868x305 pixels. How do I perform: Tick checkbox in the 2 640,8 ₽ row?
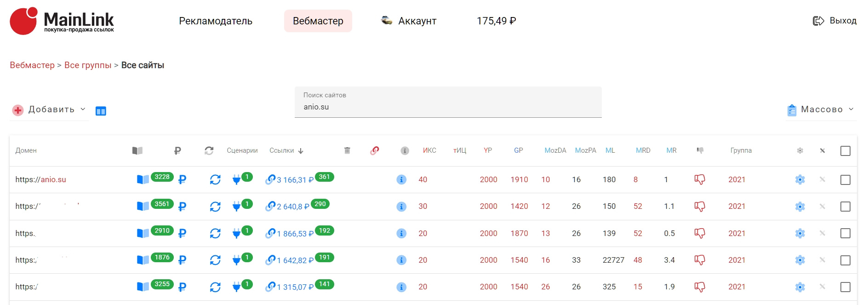(845, 207)
